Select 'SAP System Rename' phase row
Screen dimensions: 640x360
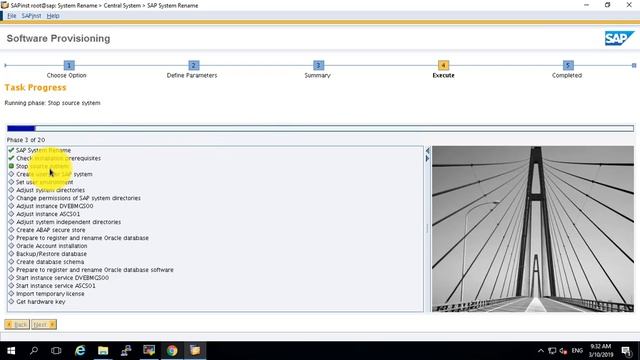coord(43,150)
